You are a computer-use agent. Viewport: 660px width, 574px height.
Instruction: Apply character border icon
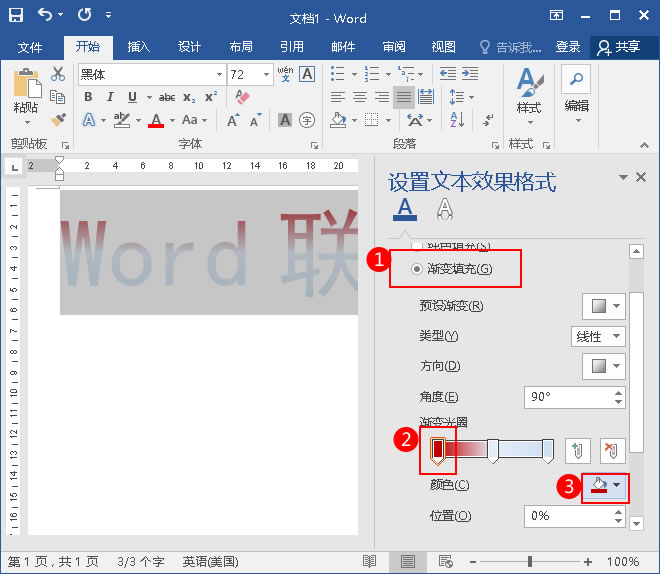click(307, 74)
